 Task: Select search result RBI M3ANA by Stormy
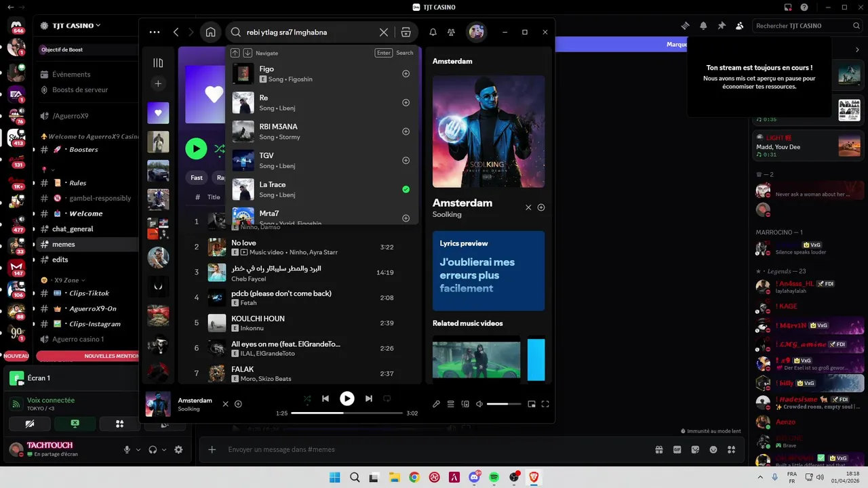pos(322,131)
